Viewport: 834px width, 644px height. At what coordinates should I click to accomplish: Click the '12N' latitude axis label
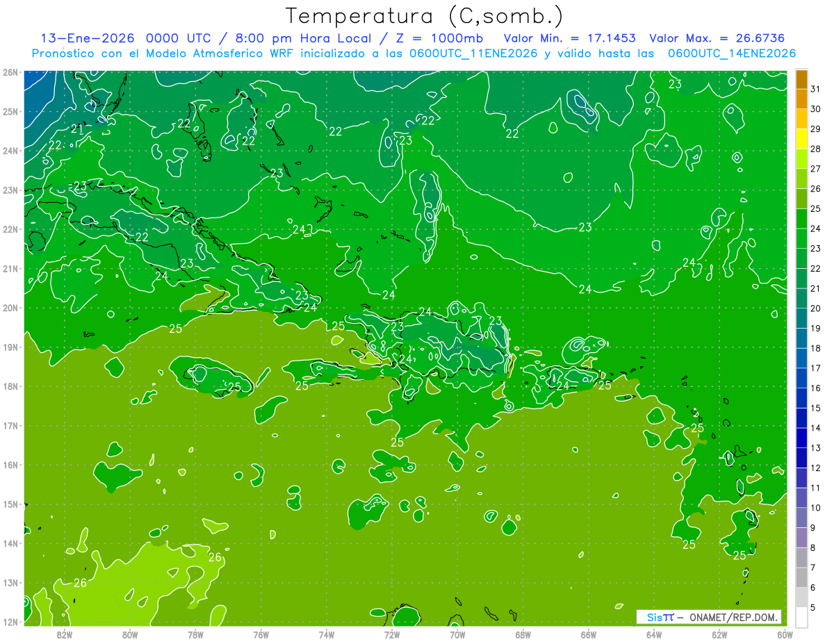10,622
